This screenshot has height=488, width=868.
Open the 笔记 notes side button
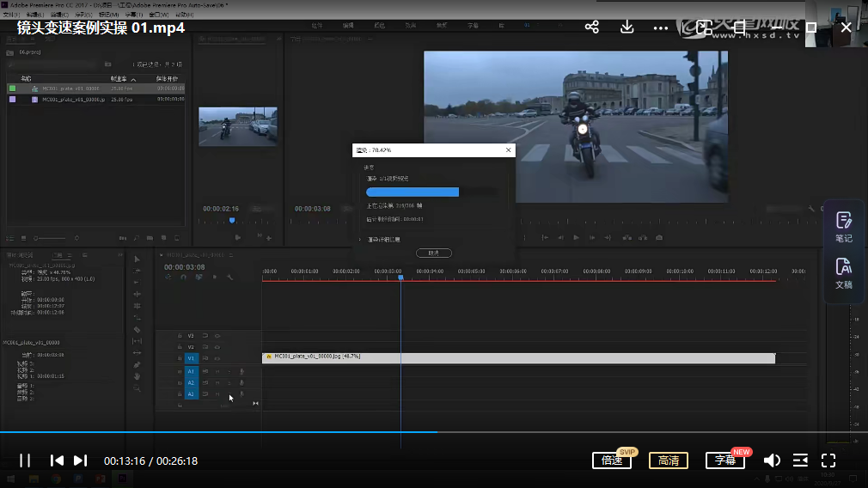pyautogui.click(x=844, y=227)
